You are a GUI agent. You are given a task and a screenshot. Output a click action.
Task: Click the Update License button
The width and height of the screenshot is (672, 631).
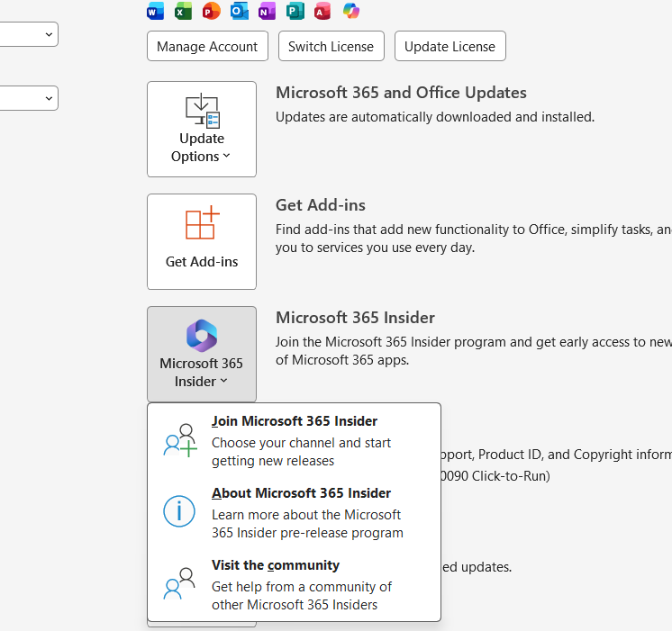450,46
